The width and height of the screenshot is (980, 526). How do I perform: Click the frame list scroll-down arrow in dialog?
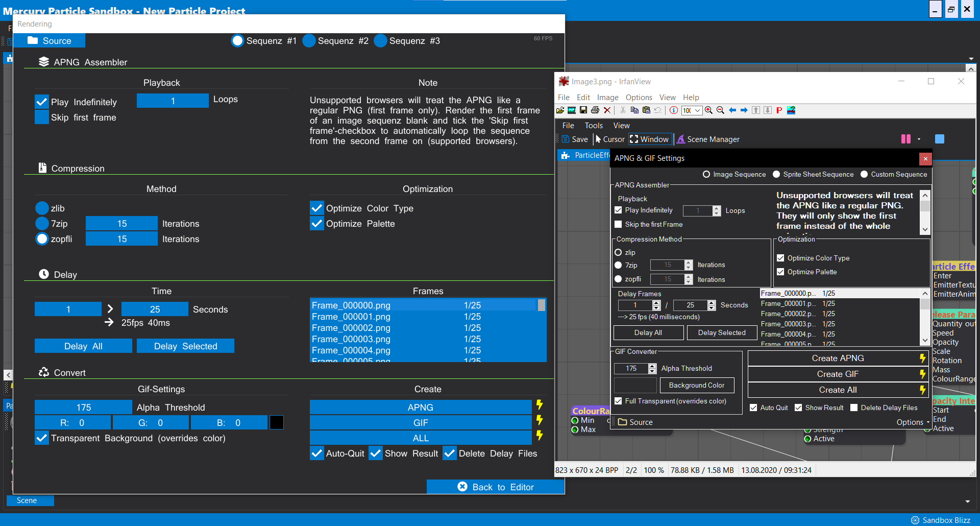click(925, 340)
